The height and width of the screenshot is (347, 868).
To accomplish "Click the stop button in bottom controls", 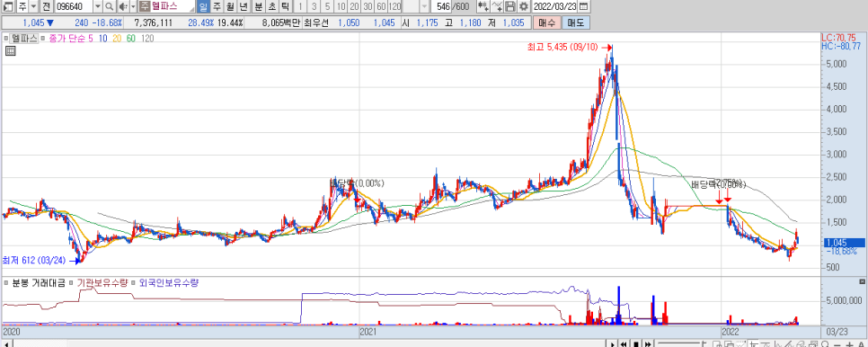I will click(x=636, y=343).
